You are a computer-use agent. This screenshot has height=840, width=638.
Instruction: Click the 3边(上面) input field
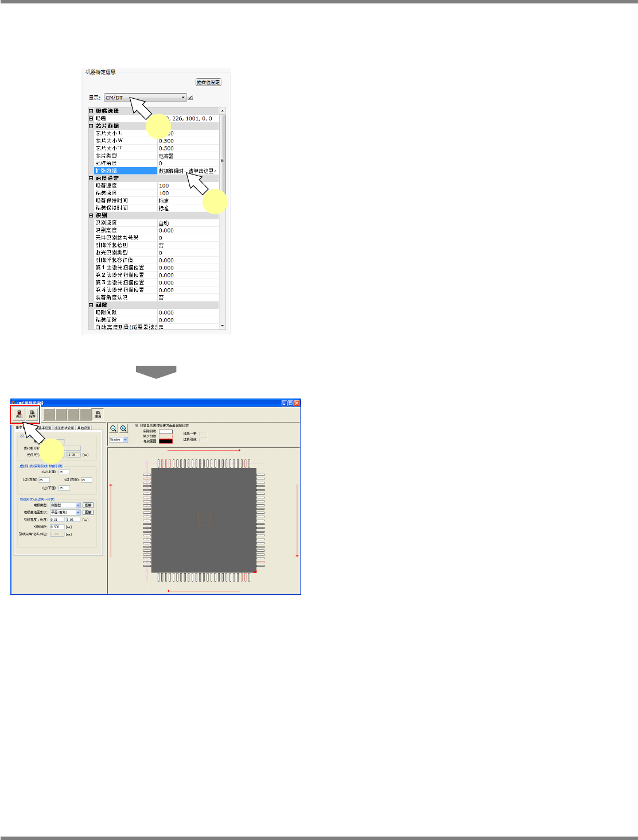[64, 472]
